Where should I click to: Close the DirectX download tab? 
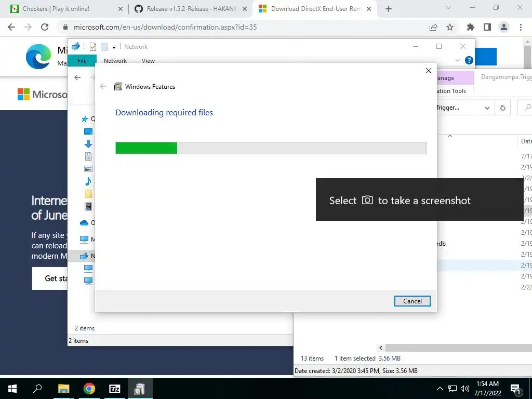point(369,9)
